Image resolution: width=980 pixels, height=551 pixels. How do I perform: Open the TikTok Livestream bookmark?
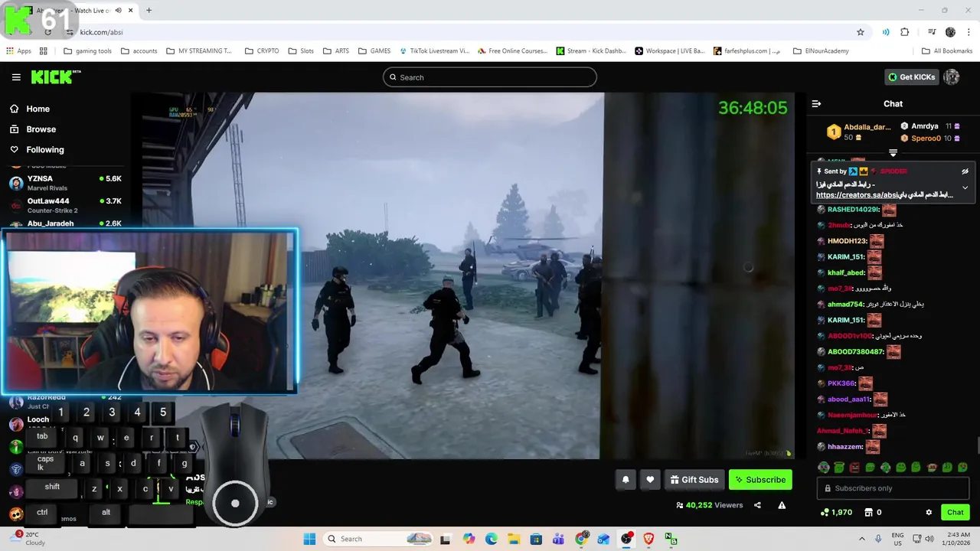click(434, 51)
